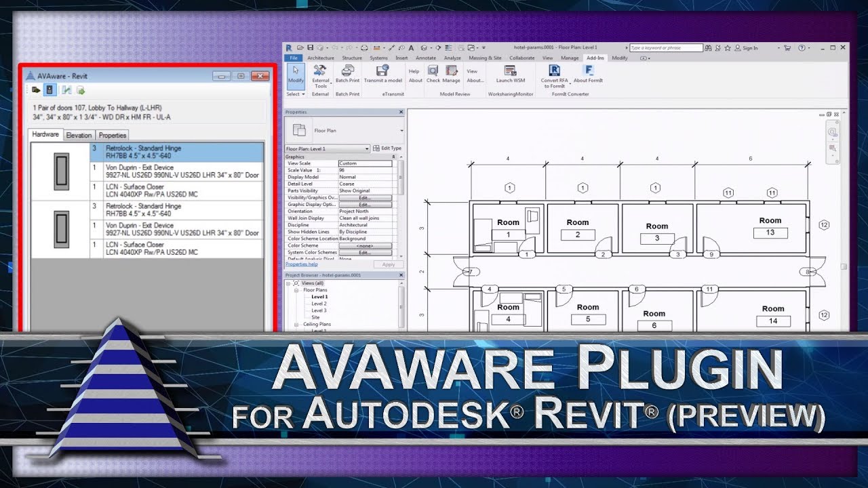Screen dimensions: 868x488
Task: Click Print in the Quick Access Toolbar
Action: tap(364, 48)
